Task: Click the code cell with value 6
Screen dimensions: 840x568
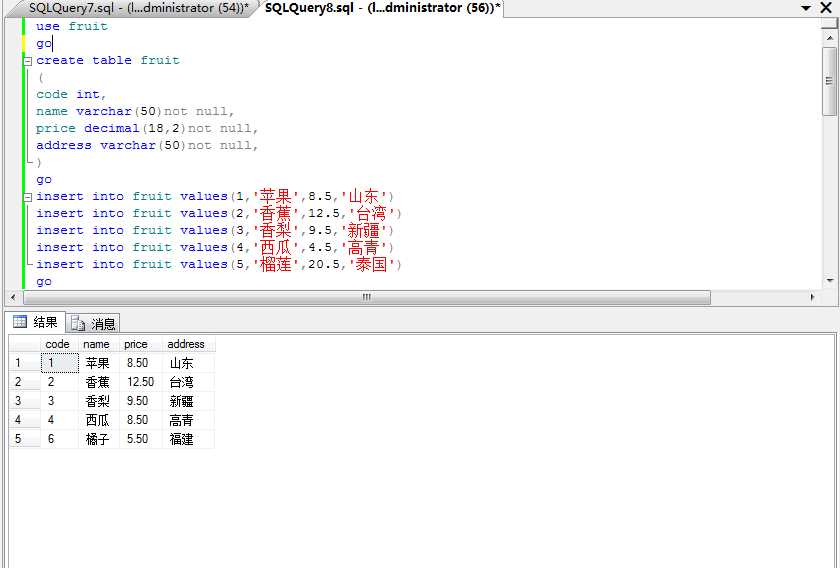Action: click(59, 439)
